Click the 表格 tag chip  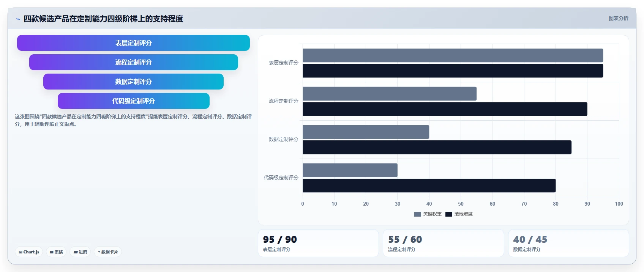tap(56, 252)
